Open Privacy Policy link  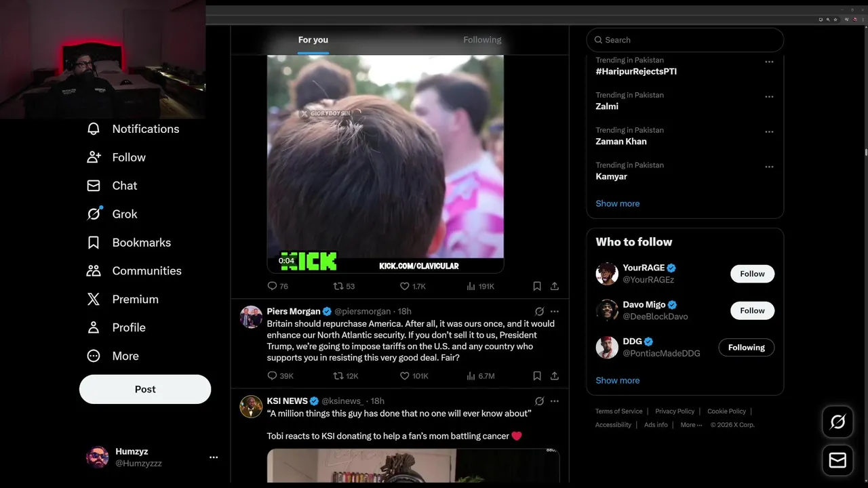click(675, 411)
